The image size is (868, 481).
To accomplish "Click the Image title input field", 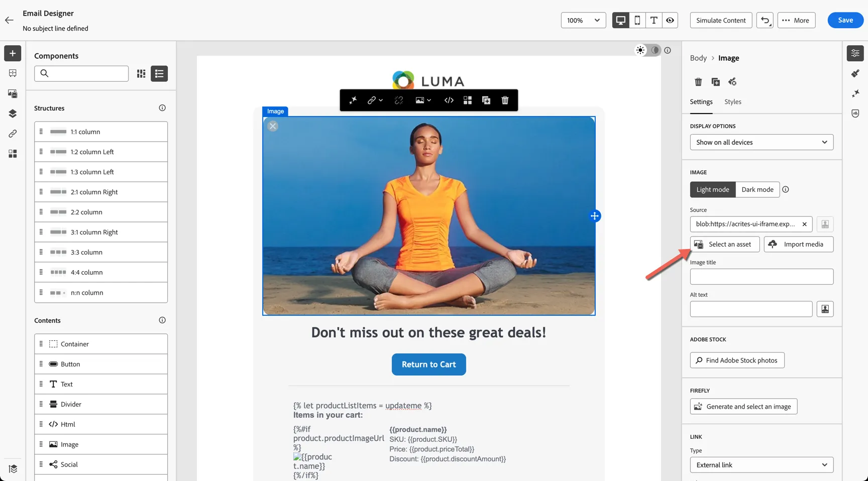I will click(762, 277).
